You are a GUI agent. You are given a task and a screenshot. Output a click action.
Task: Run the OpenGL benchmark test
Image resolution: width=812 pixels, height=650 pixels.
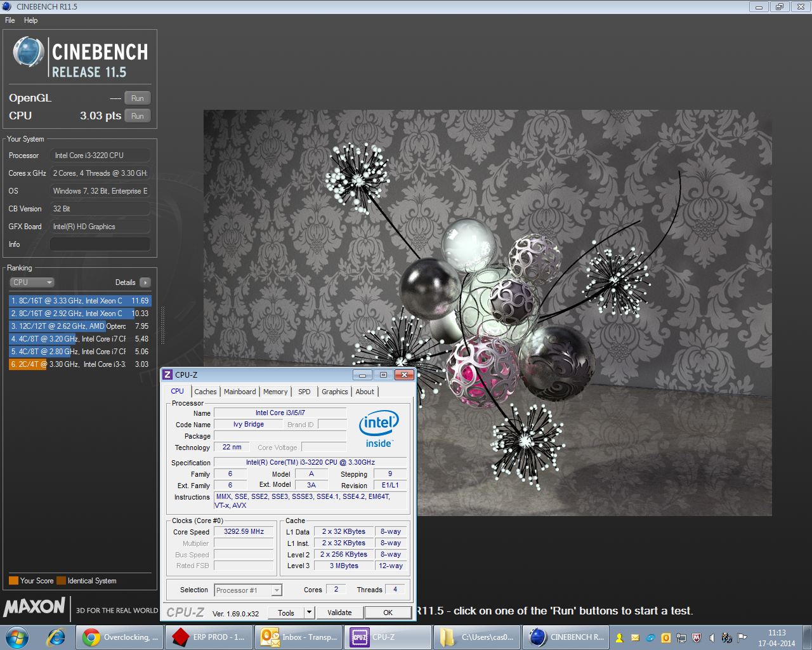pos(138,98)
